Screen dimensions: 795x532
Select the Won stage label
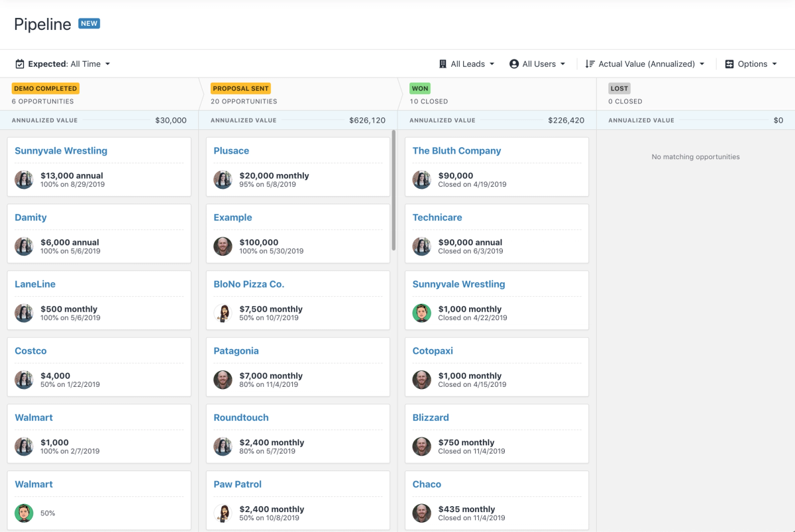tap(419, 88)
